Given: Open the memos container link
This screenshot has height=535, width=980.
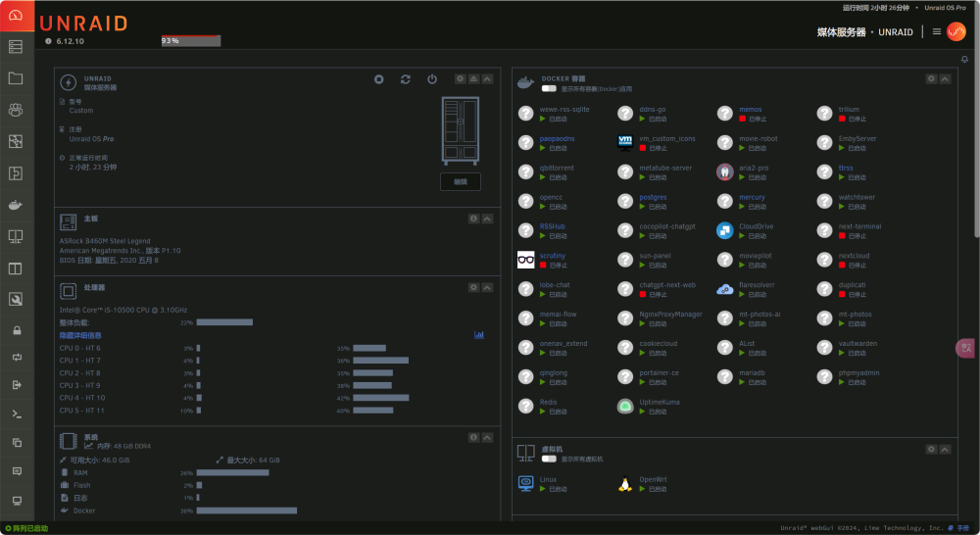Looking at the screenshot, I should tap(750, 110).
